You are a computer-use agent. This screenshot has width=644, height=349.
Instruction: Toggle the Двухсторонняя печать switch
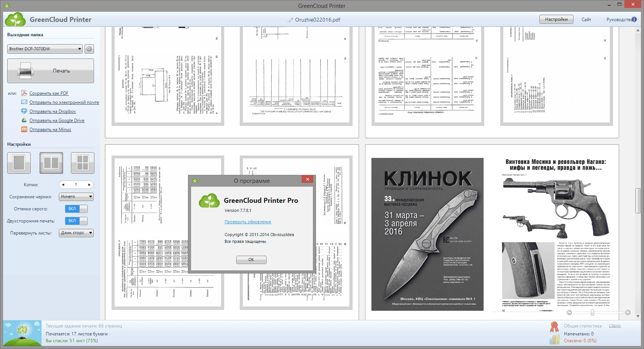pos(77,221)
